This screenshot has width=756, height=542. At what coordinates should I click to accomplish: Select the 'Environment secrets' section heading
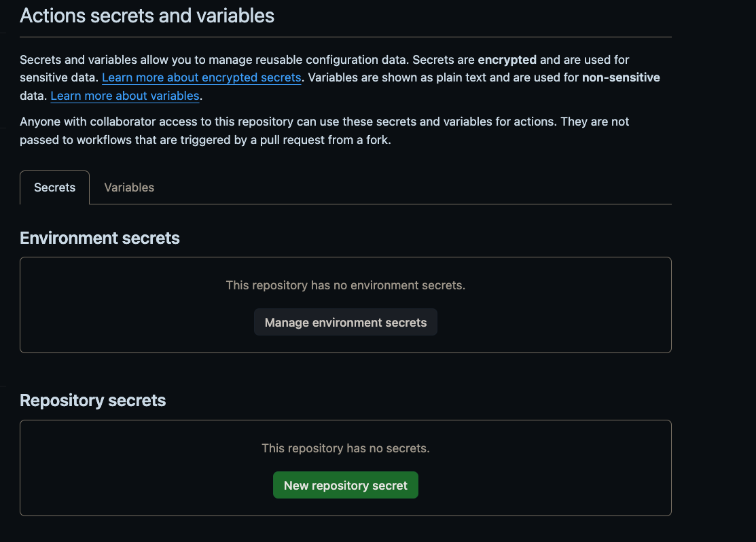pyautogui.click(x=100, y=238)
